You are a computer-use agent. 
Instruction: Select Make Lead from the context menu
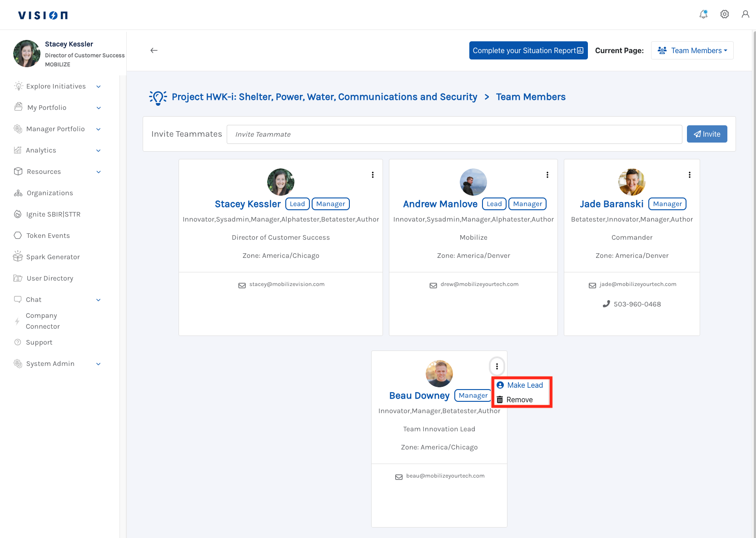(x=524, y=385)
